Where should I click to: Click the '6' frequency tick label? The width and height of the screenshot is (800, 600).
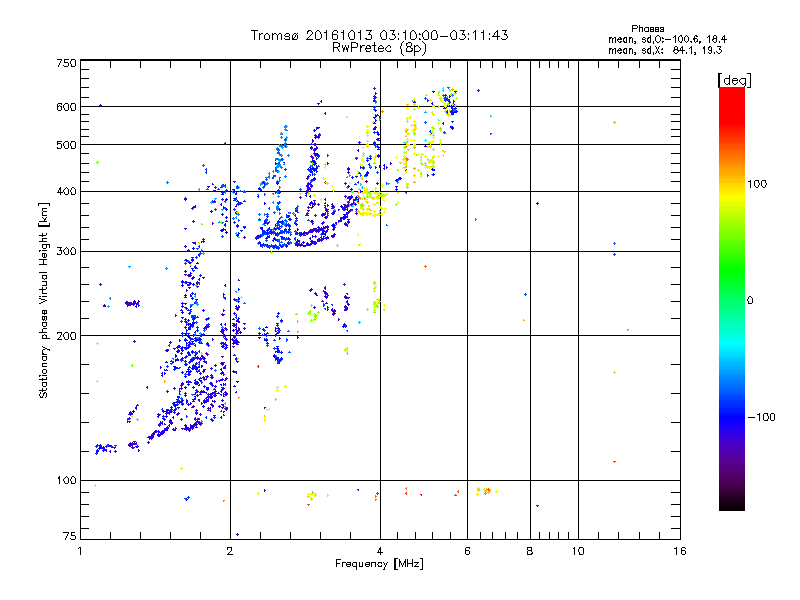pyautogui.click(x=467, y=551)
